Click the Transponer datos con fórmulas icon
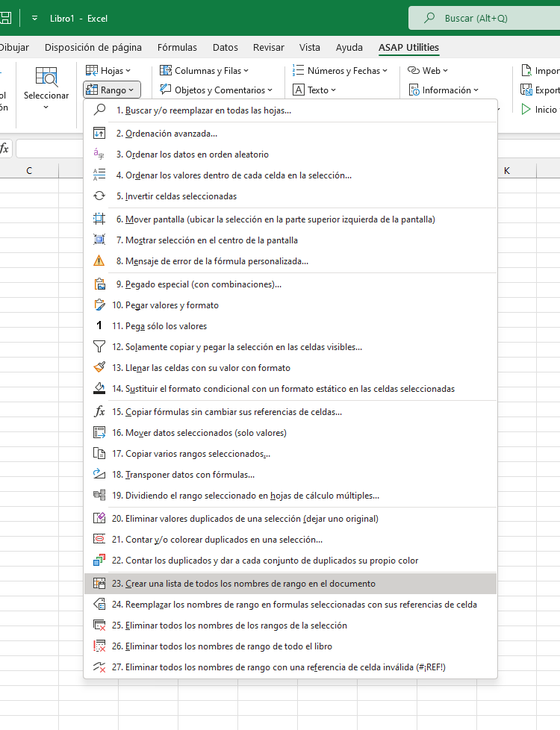This screenshot has height=730, width=560. point(99,475)
